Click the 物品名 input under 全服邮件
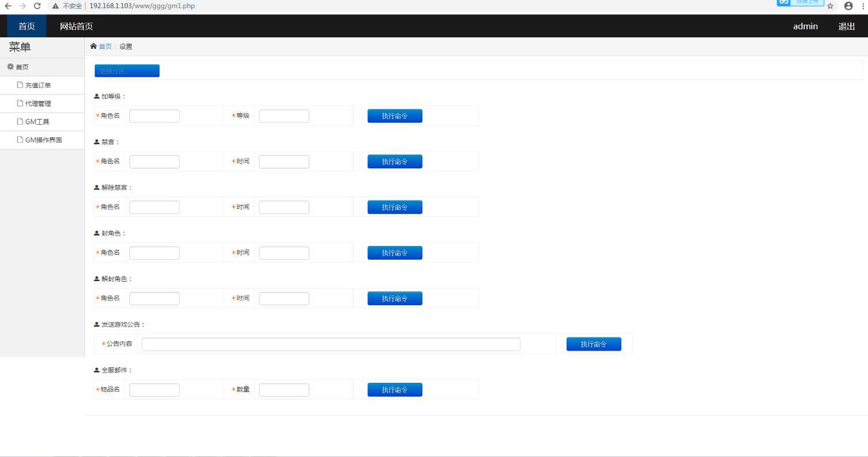Viewport: 868px width, 457px height. [x=154, y=390]
